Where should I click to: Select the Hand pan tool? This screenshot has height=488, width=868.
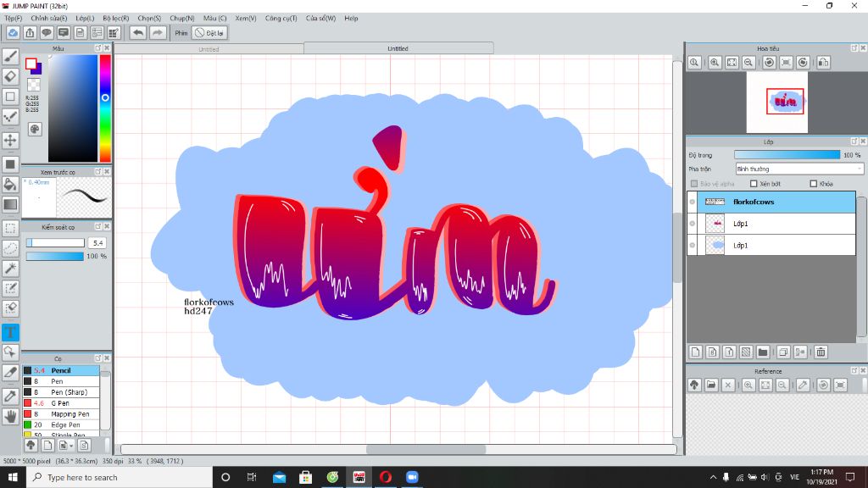click(10, 416)
